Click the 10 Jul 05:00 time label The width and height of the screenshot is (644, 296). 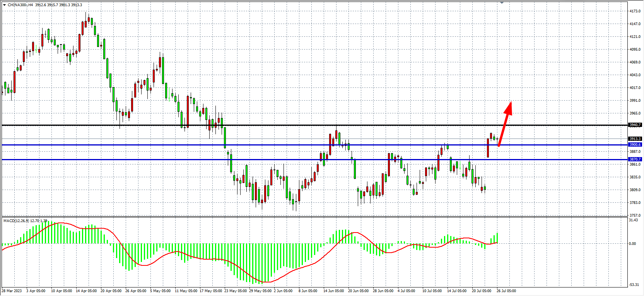[432, 291]
